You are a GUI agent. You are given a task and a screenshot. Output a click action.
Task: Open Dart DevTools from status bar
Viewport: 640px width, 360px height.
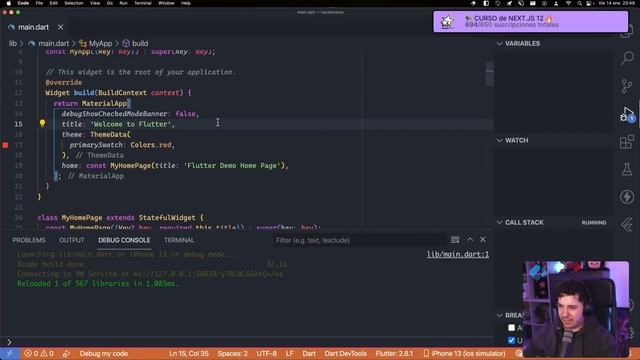[x=345, y=353]
